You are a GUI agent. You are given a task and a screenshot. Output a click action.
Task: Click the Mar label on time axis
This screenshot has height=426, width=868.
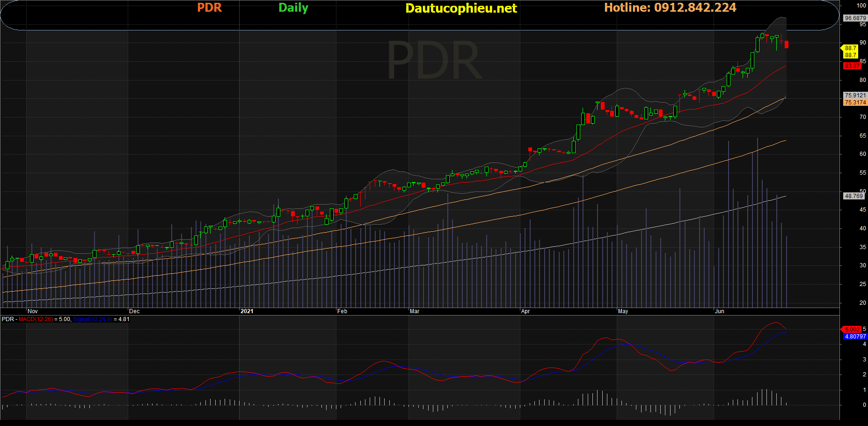[x=415, y=311]
